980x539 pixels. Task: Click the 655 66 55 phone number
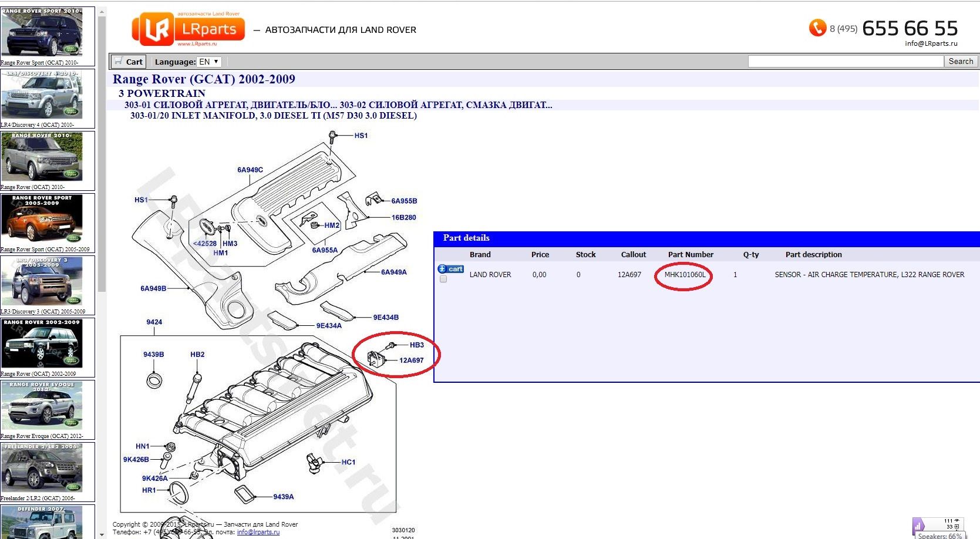click(910, 28)
